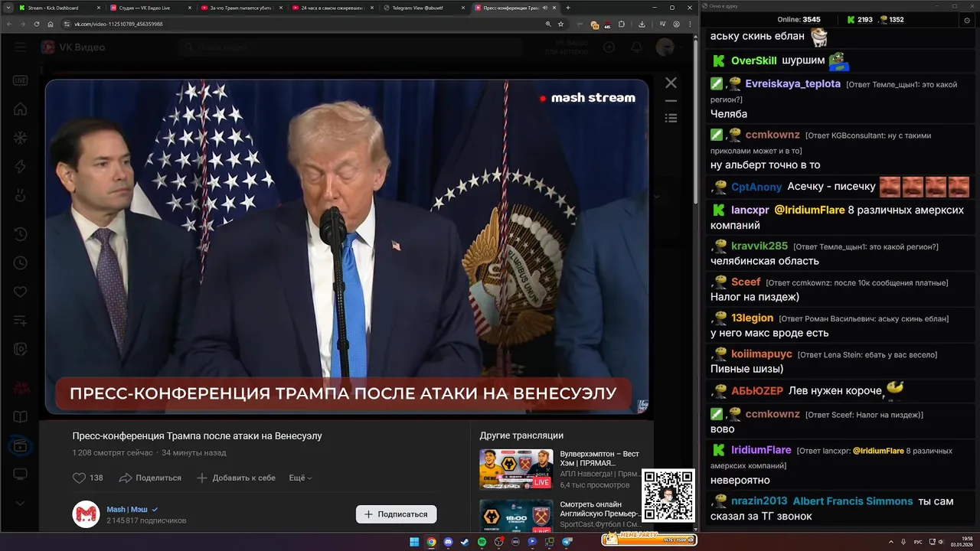Screen dimensions: 980x551
Task: Switch to the За что Трамп пытается убить tab
Action: (x=240, y=8)
